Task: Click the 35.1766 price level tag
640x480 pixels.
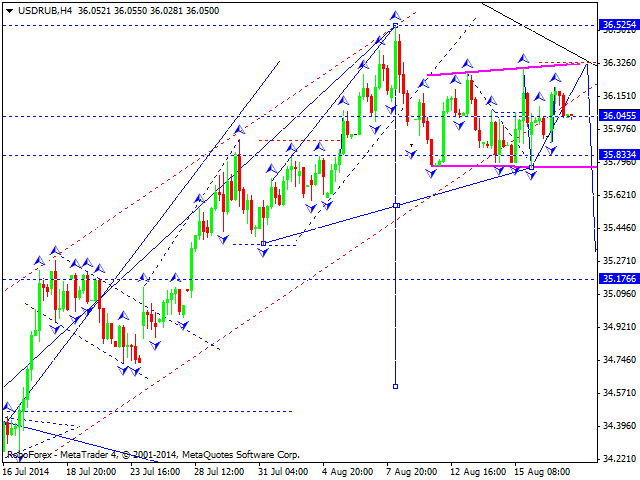Action: click(619, 279)
